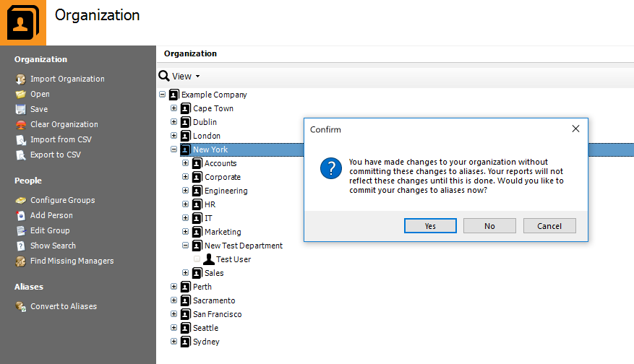
Task: Click the No button in dialog
Action: pyautogui.click(x=489, y=226)
